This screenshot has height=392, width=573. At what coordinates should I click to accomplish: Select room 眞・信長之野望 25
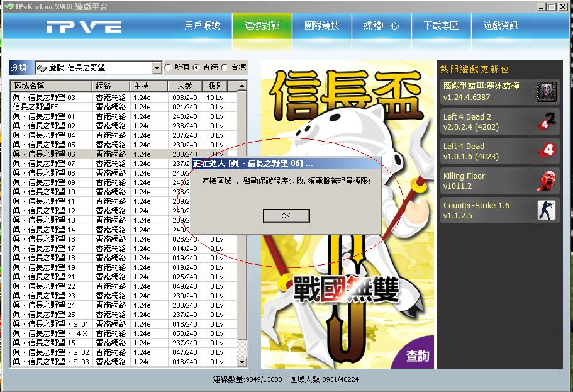(125, 315)
